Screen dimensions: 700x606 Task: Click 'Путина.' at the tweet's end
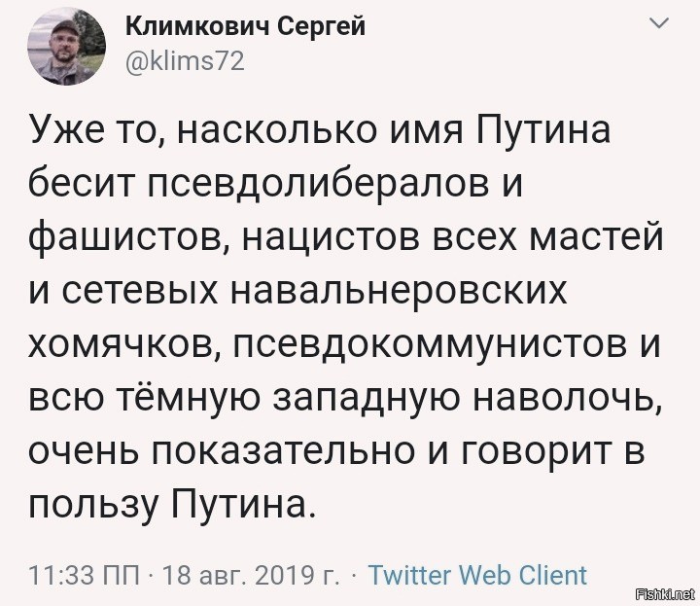click(244, 505)
